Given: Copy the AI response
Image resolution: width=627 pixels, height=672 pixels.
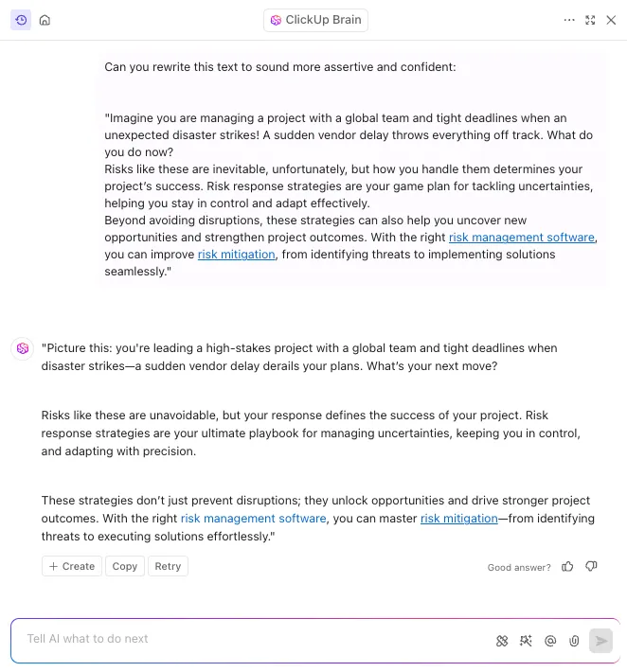Looking at the screenshot, I should (125, 566).
